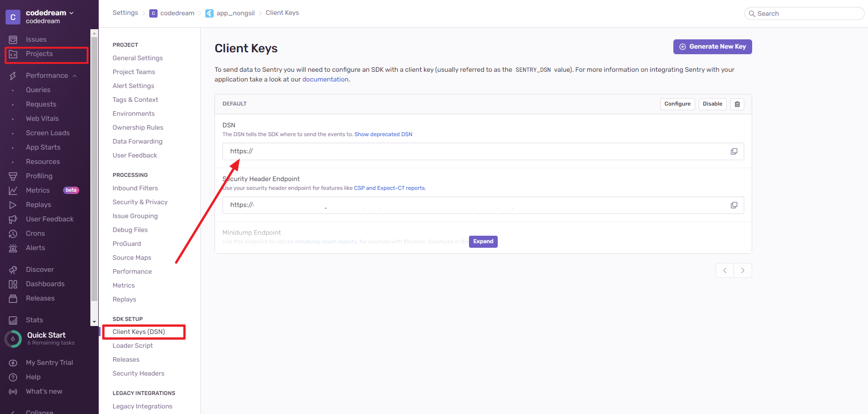The image size is (868, 414).
Task: Click the My Sentry Trial icon
Action: 13,363
